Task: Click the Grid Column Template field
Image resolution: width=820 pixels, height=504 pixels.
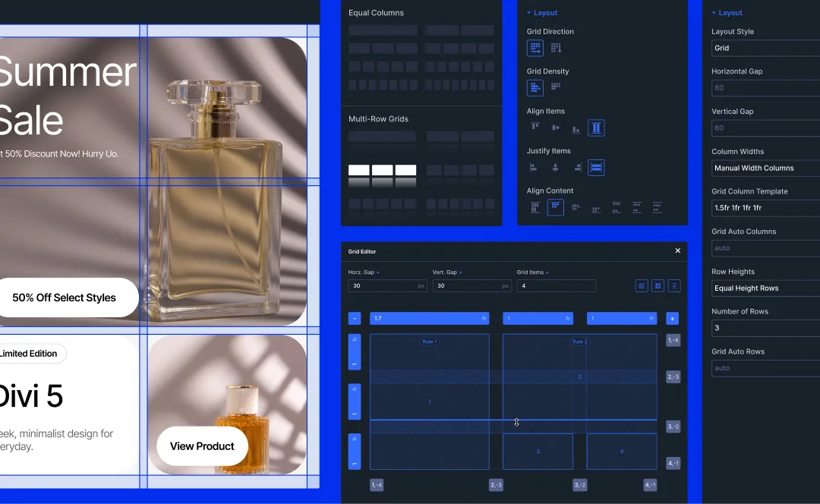Action: tap(765, 208)
